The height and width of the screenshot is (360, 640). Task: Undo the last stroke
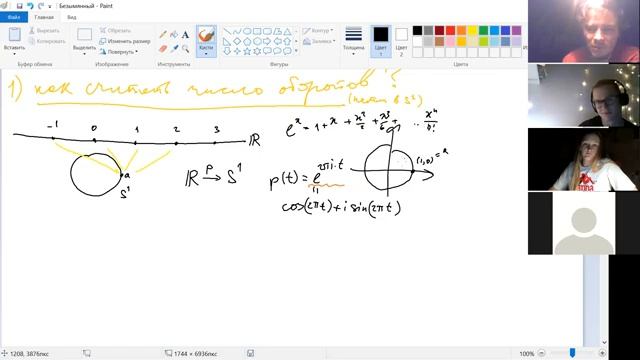(30, 6)
